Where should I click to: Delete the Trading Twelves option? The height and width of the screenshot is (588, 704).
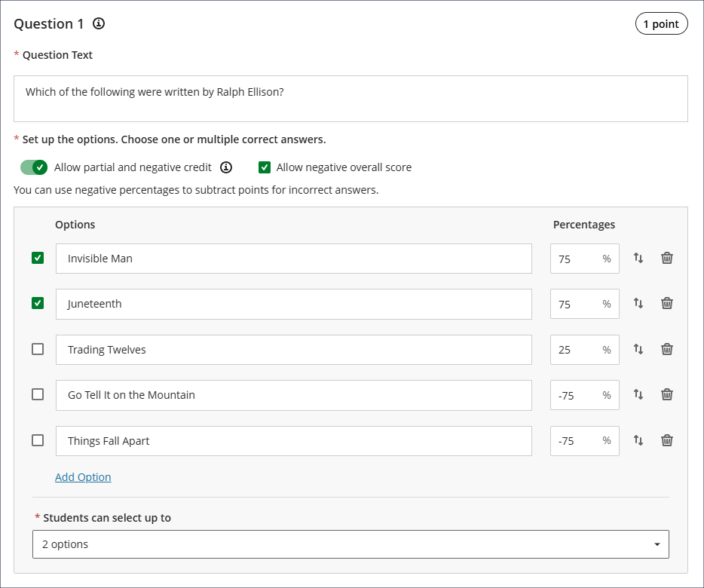pos(667,349)
